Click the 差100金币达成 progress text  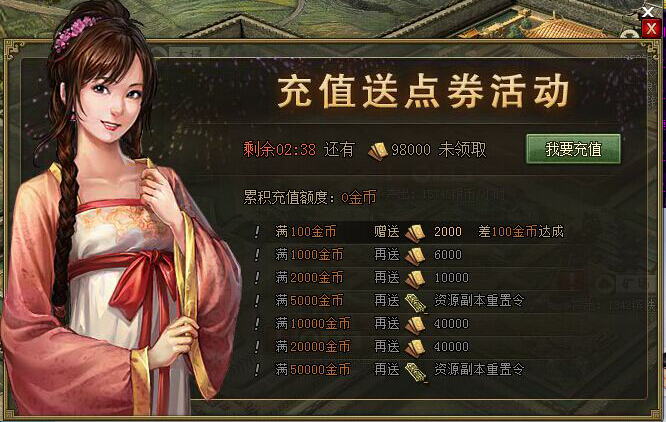(x=521, y=232)
